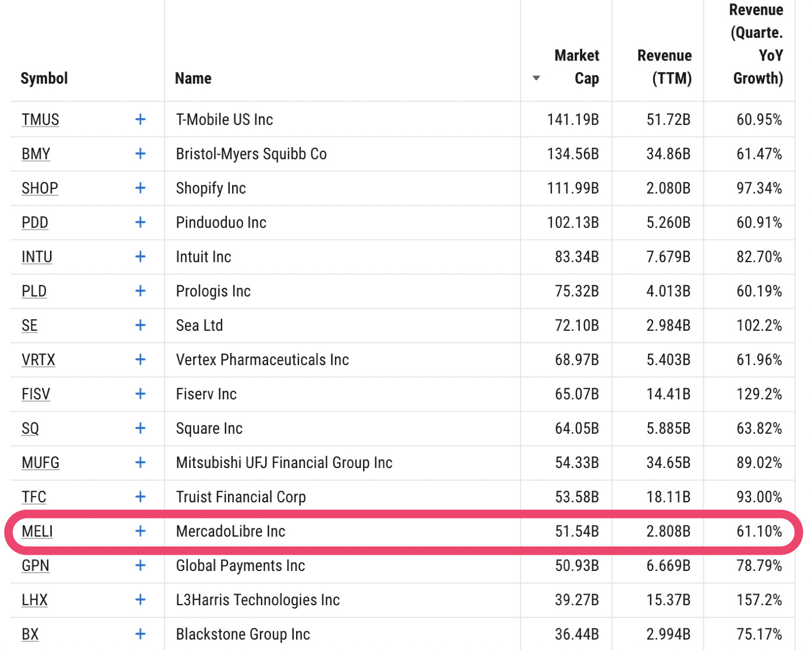Click the Sea Ltd name cell
The height and width of the screenshot is (650, 812).
[200, 326]
